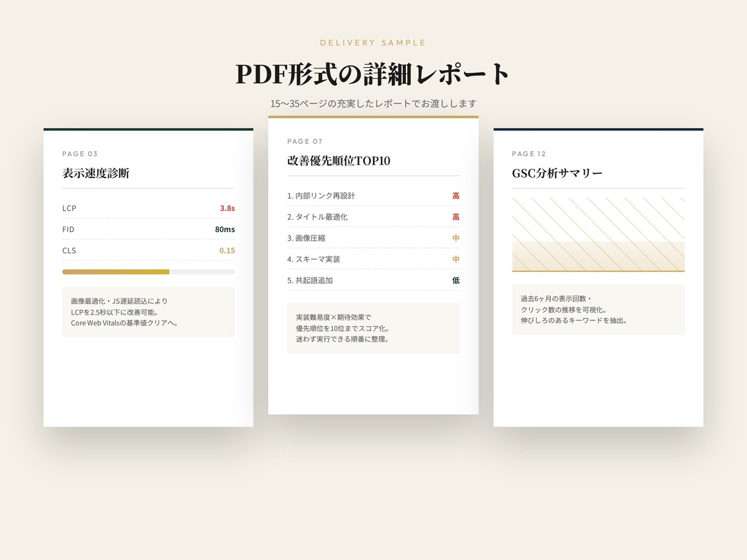Click the 0.15 CLS value
This screenshot has height=560, width=747.
click(227, 250)
